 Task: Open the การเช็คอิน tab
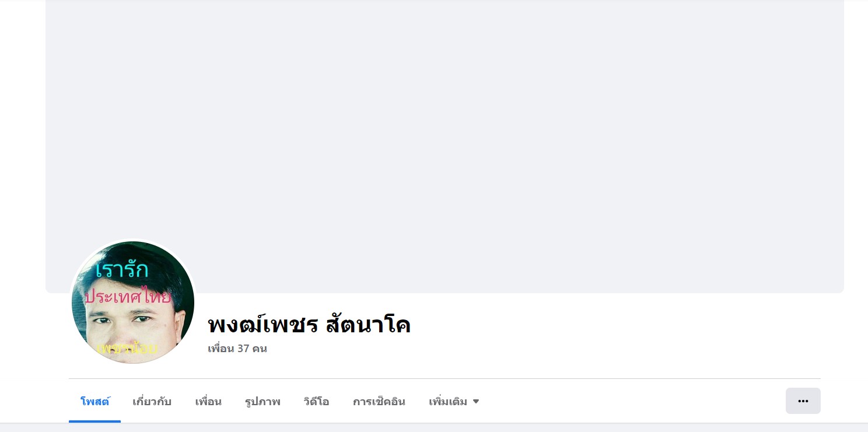click(379, 402)
